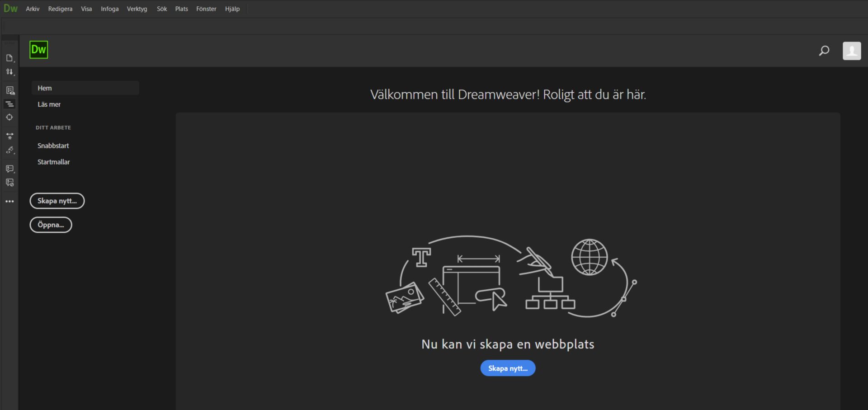868x410 pixels.
Task: Click the crosshair inspect icon
Action: point(9,118)
